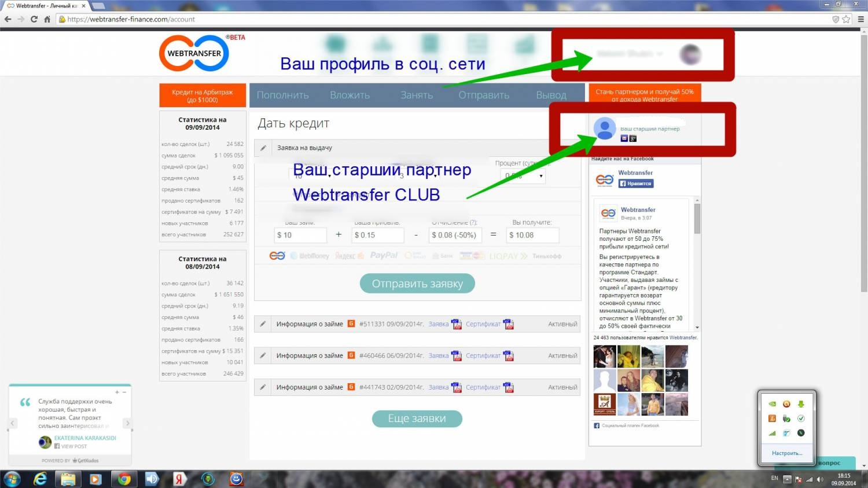Screen dimensions: 868x488
Task: Click pencil icon beside Заявка на выдачу
Action: tap(263, 148)
